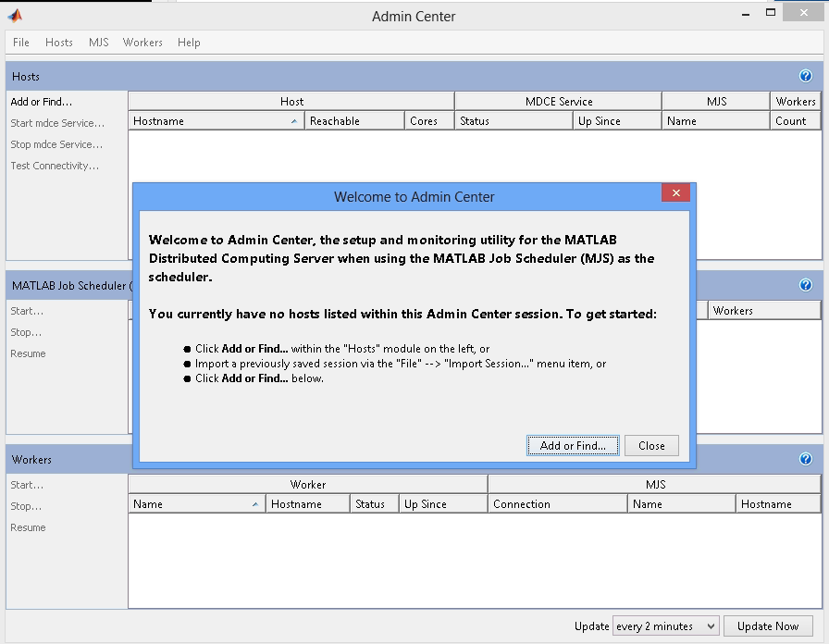Image resolution: width=829 pixels, height=644 pixels.
Task: Click Resume in the Workers panel sidebar
Action: click(x=28, y=527)
